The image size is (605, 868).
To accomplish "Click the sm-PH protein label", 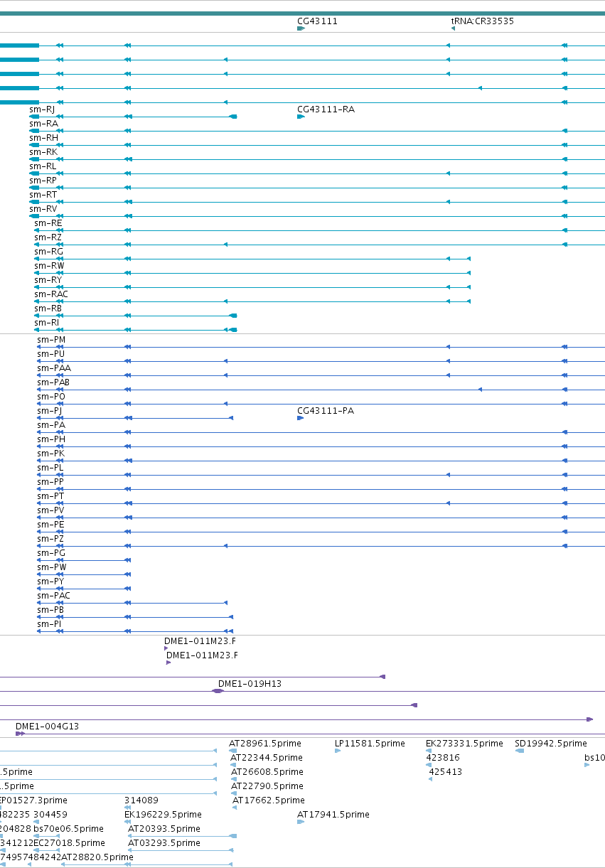I will point(51,439).
